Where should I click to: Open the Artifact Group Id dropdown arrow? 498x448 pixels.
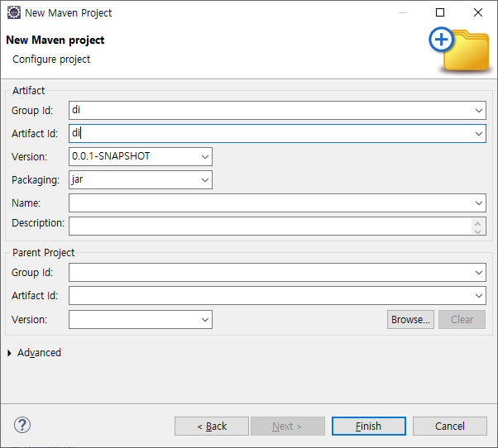click(x=479, y=111)
